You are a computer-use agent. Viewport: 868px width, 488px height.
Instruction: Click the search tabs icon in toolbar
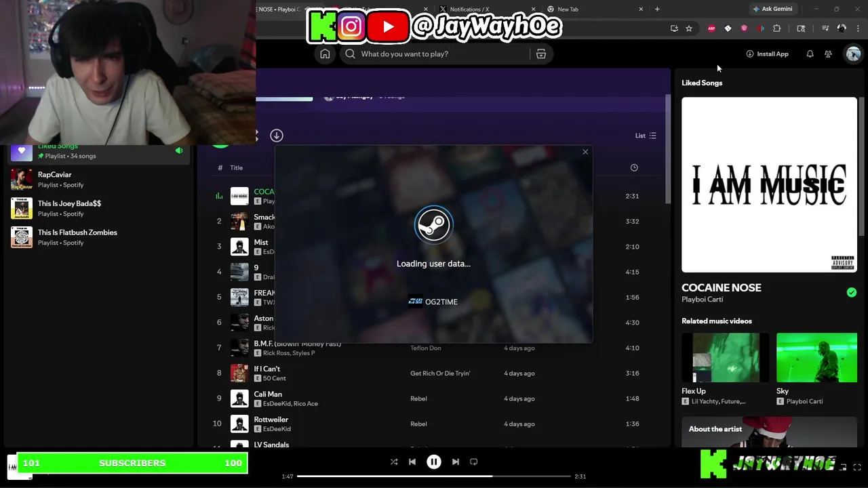(801, 28)
